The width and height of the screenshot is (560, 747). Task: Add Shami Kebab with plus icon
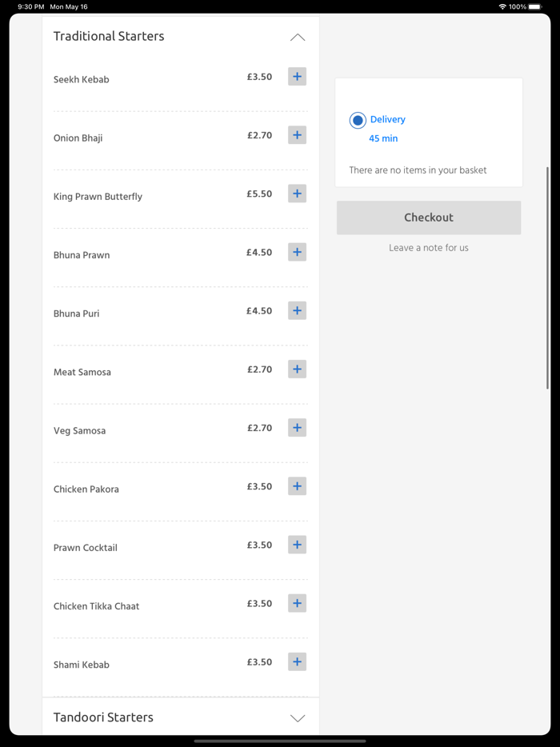point(297,661)
